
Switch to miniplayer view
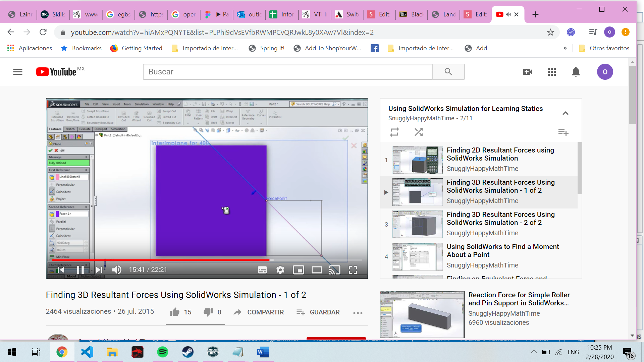299,270
